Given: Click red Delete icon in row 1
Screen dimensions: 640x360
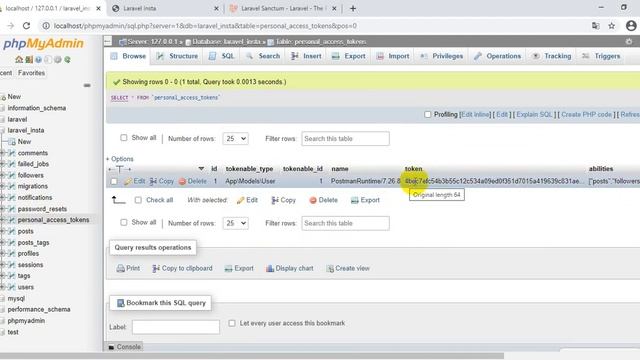Looking at the screenshot, I should pyautogui.click(x=182, y=181).
